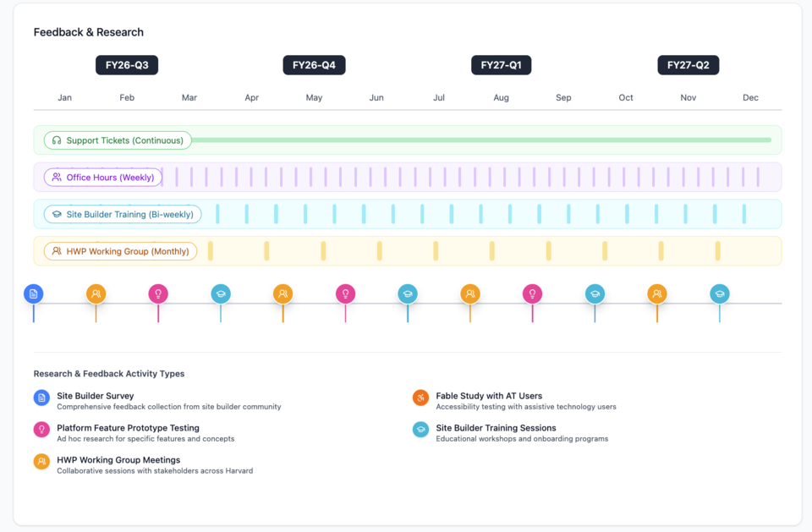Click the FY27-Q1 quarter badge

tap(502, 65)
